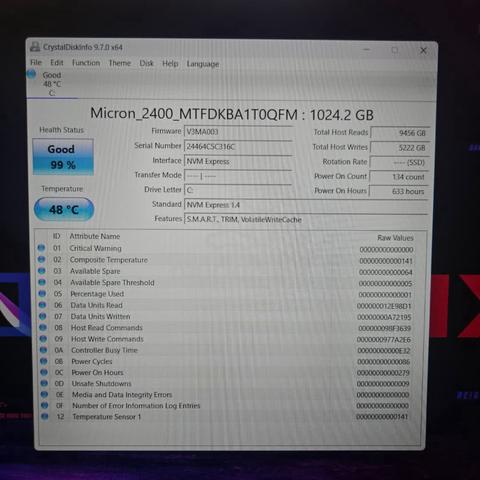
Task: Click Power On Count value 134 count
Action: pyautogui.click(x=399, y=177)
